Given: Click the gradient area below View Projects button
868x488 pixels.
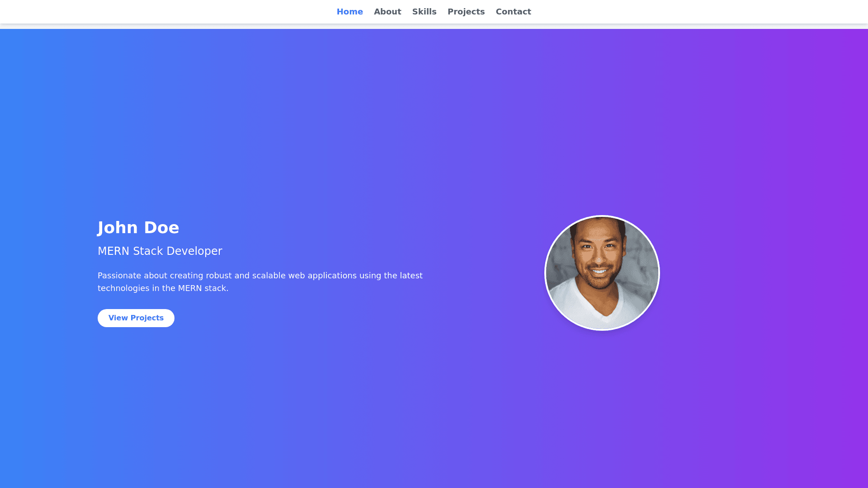Looking at the screenshot, I should [136, 384].
